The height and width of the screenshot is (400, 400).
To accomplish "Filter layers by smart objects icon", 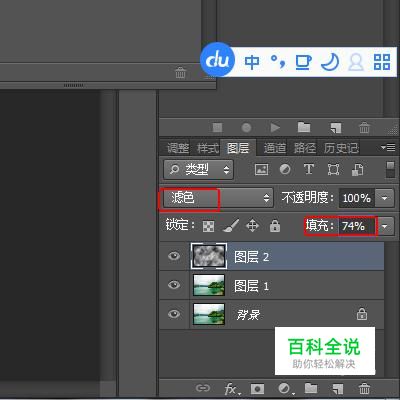I will tap(357, 170).
